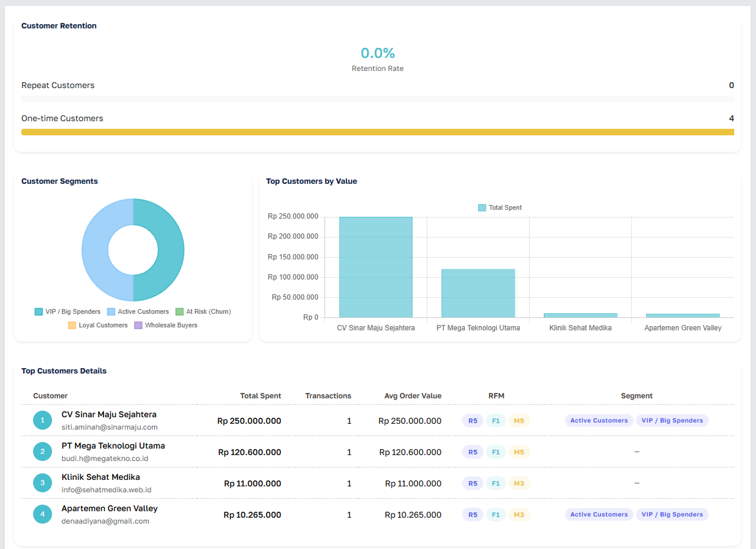Click Total Spent value Rp 250.000.000

coord(249,421)
